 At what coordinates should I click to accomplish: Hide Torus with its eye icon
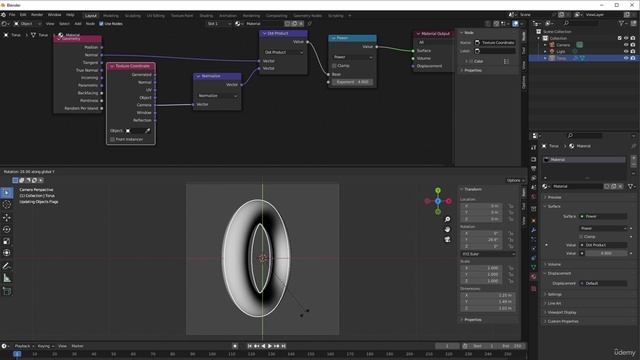pyautogui.click(x=626, y=58)
